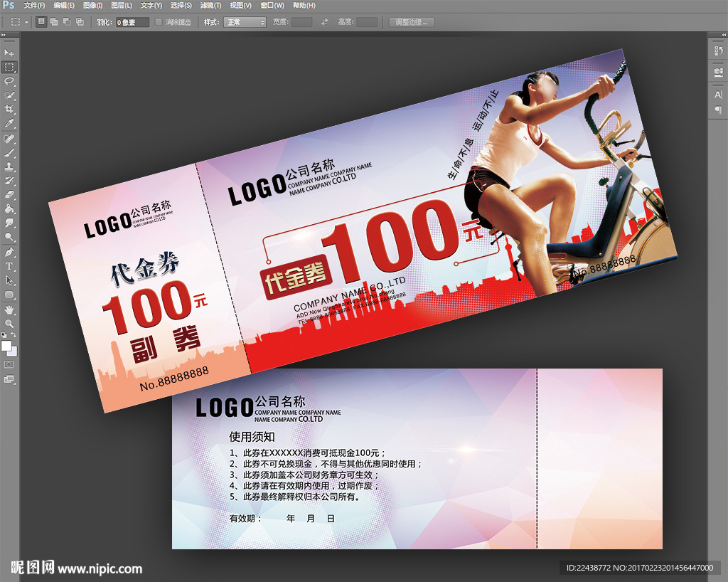Choose Intersect with Selection mode

coord(80,22)
